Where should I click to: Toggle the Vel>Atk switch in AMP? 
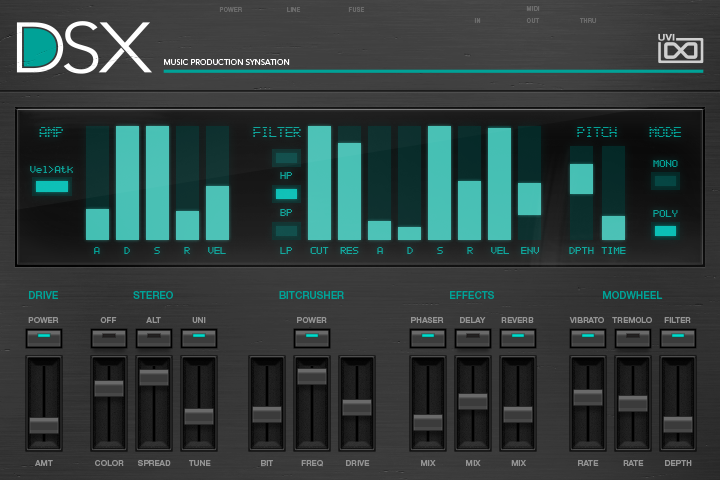pos(52,186)
